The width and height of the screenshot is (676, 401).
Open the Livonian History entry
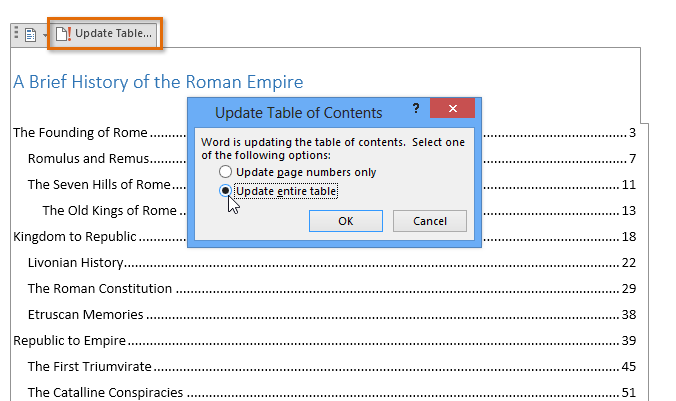[x=75, y=263]
